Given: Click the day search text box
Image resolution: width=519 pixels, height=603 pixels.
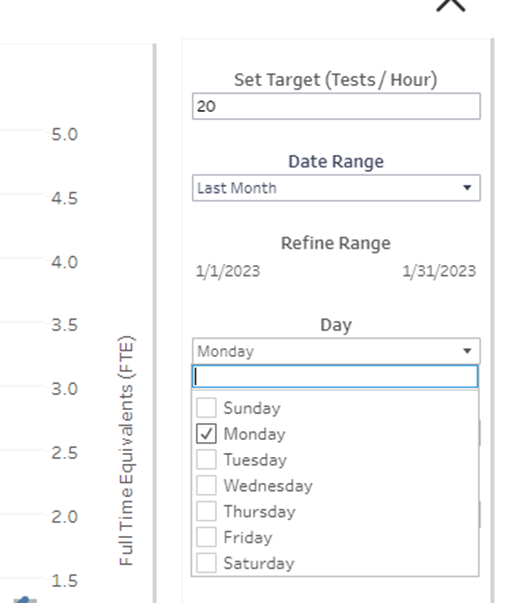Looking at the screenshot, I should coord(335,376).
